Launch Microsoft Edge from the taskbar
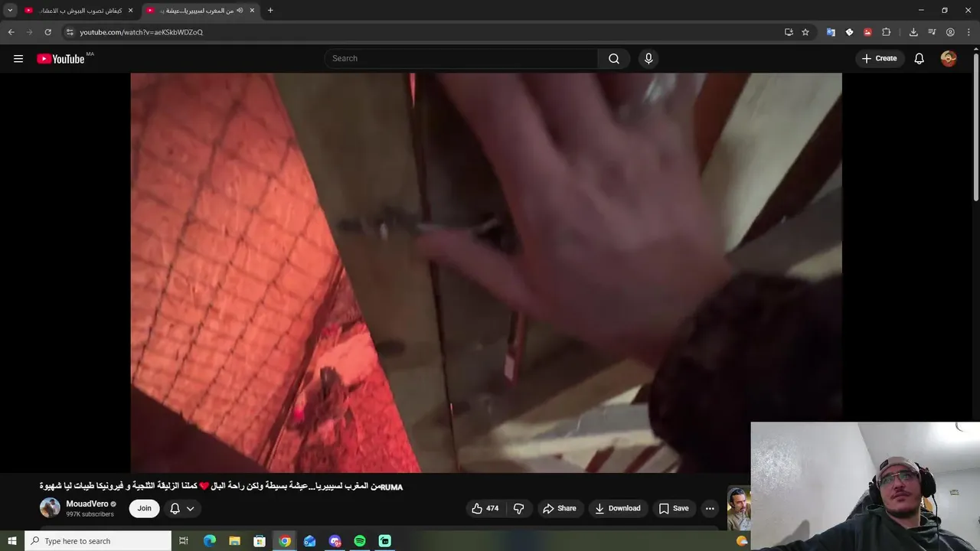Viewport: 980px width, 551px height. pyautogui.click(x=210, y=541)
